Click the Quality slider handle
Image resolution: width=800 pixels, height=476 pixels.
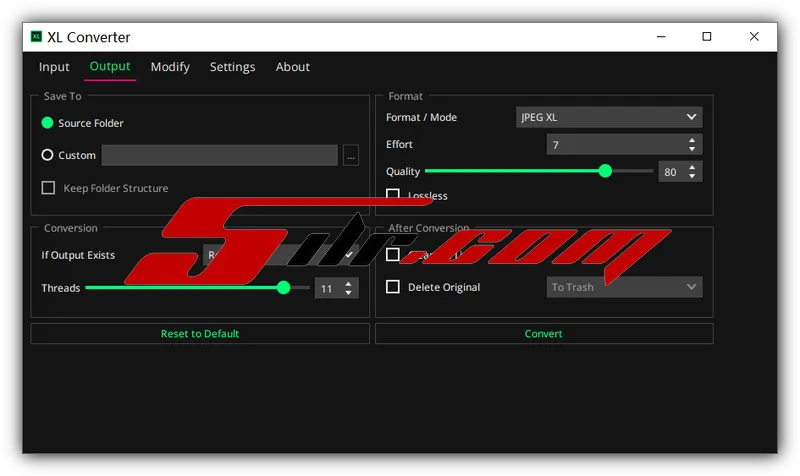click(x=605, y=171)
